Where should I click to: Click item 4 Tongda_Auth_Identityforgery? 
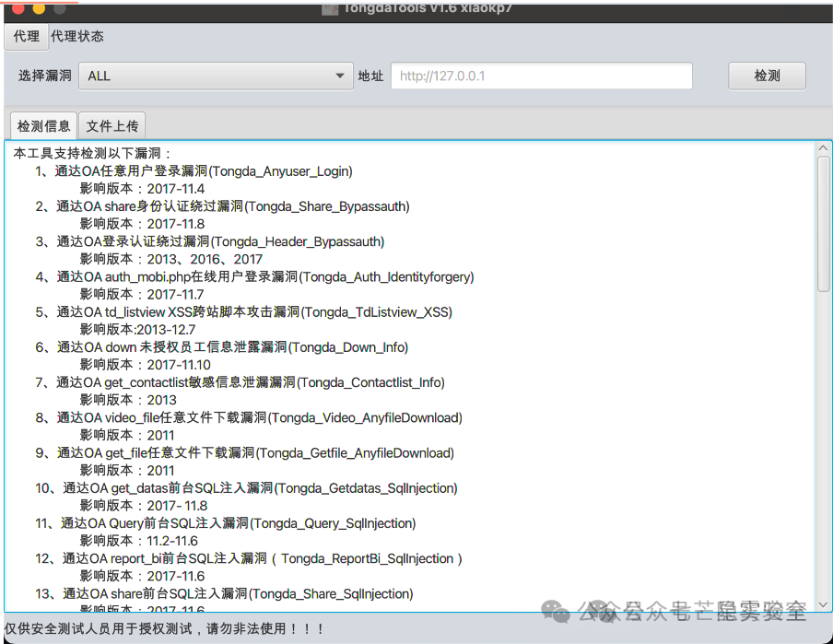pyautogui.click(x=254, y=276)
